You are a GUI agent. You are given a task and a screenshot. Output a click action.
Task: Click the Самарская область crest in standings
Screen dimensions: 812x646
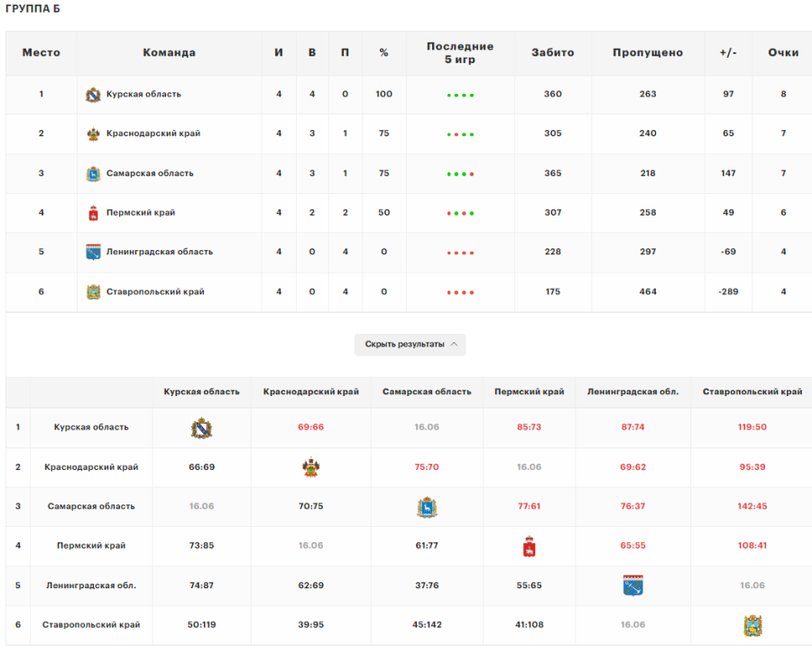[x=93, y=173]
